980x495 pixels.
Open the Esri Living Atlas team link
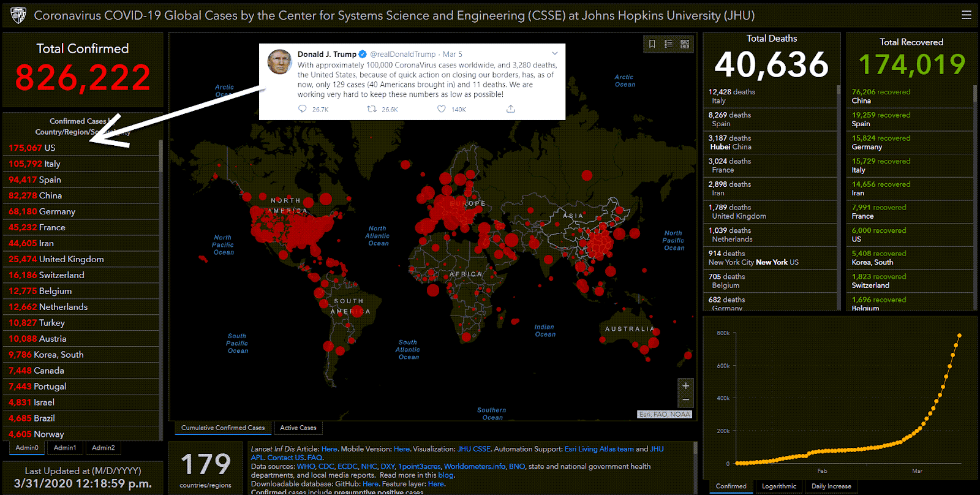[x=599, y=449]
